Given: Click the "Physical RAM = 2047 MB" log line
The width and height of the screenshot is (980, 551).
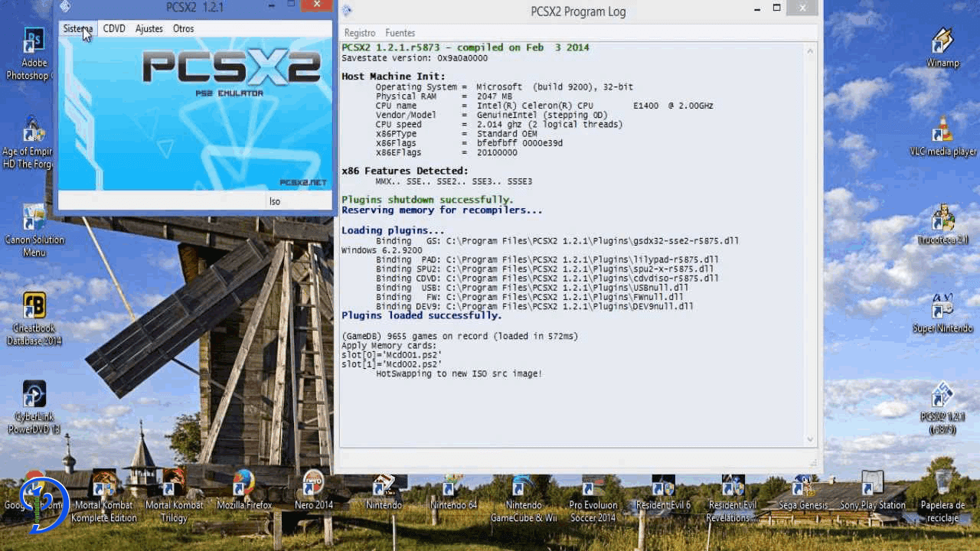Looking at the screenshot, I should (x=444, y=96).
